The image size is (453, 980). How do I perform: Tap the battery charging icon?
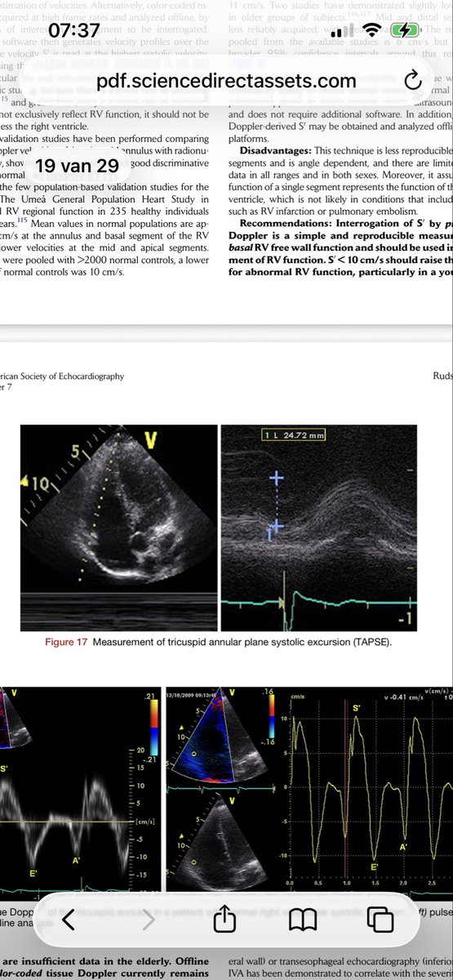pyautogui.click(x=405, y=30)
